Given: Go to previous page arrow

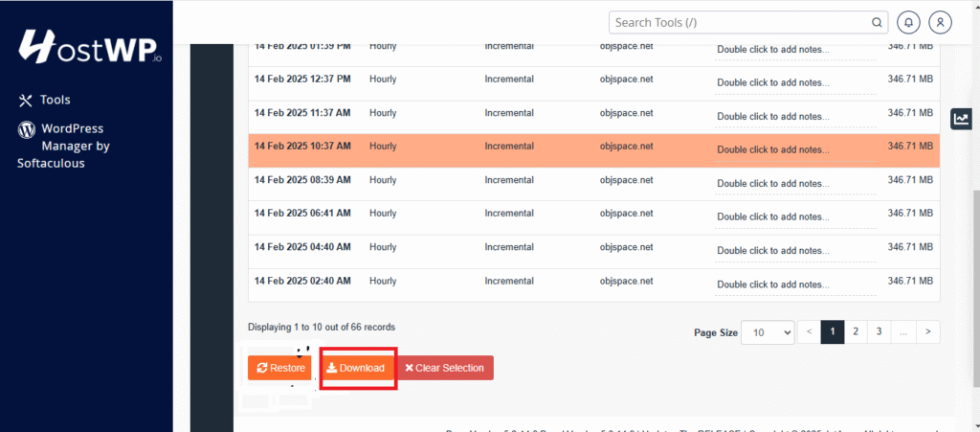Looking at the screenshot, I should pos(809,331).
